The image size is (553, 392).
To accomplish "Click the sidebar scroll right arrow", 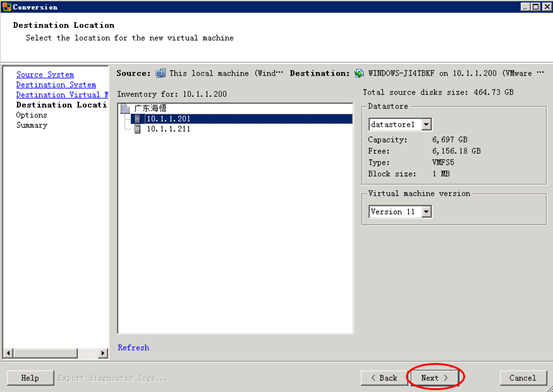I will tap(103, 353).
